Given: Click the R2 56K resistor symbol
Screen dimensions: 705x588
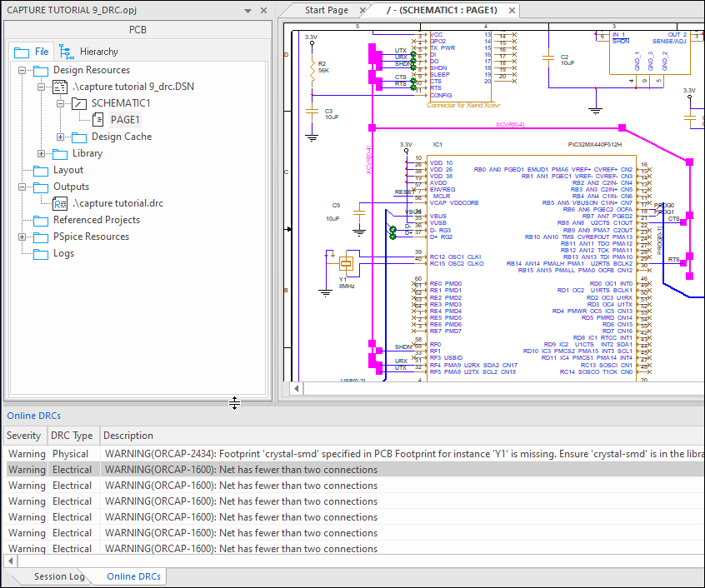Looking at the screenshot, I should pyautogui.click(x=312, y=72).
